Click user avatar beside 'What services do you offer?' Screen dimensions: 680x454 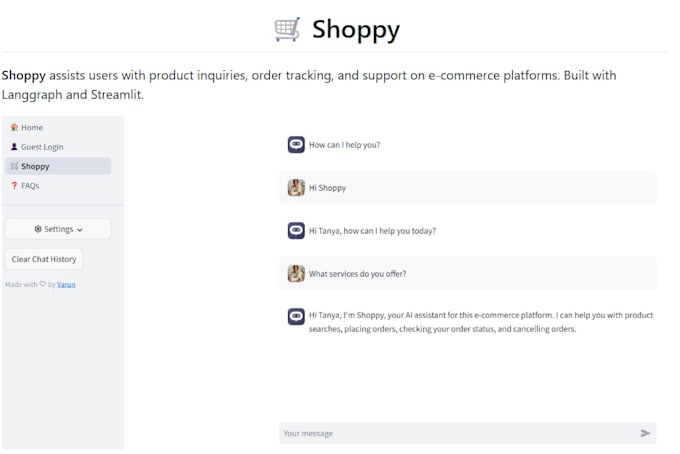296,273
